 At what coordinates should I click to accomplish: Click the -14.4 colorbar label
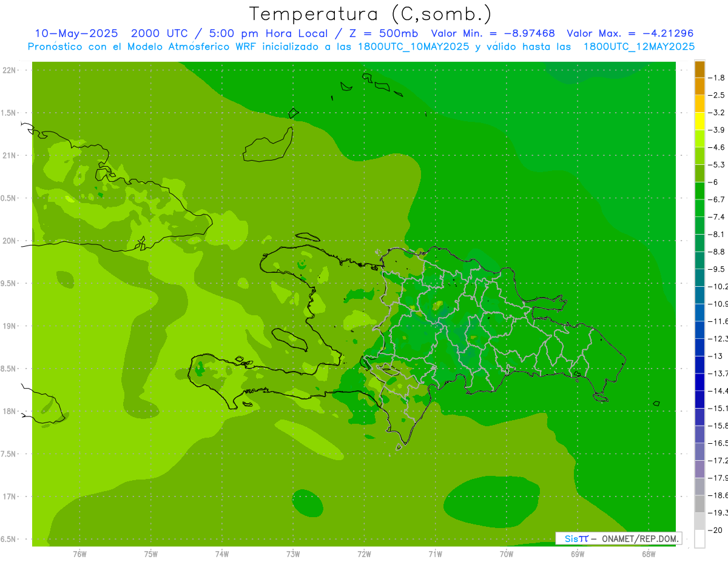click(718, 390)
